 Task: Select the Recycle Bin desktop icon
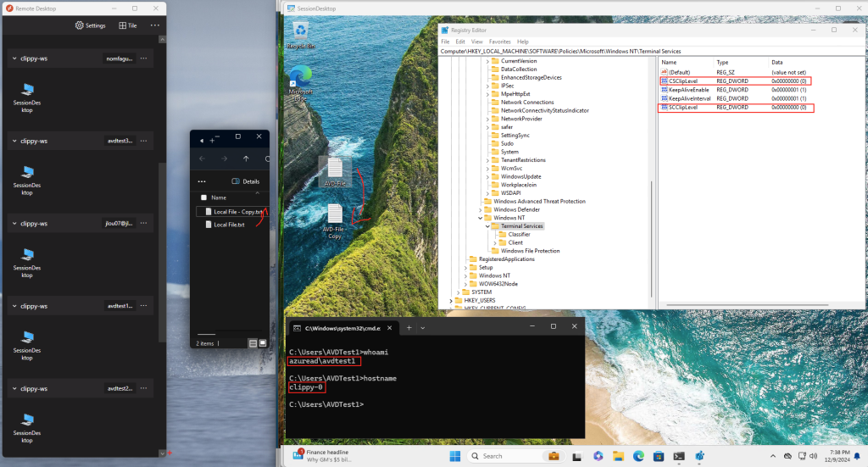[301, 36]
